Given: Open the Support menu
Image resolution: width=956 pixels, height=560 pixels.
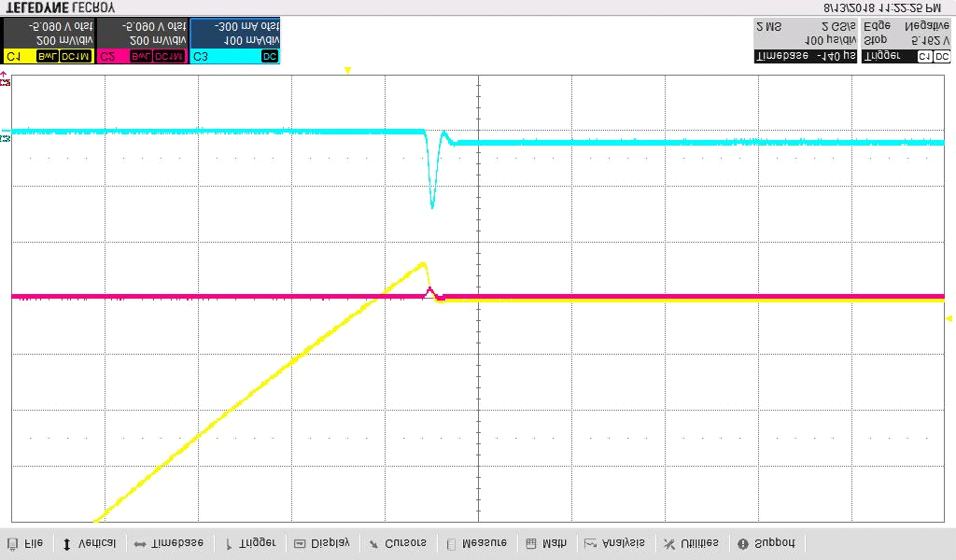Looking at the screenshot, I should pyautogui.click(x=766, y=543).
